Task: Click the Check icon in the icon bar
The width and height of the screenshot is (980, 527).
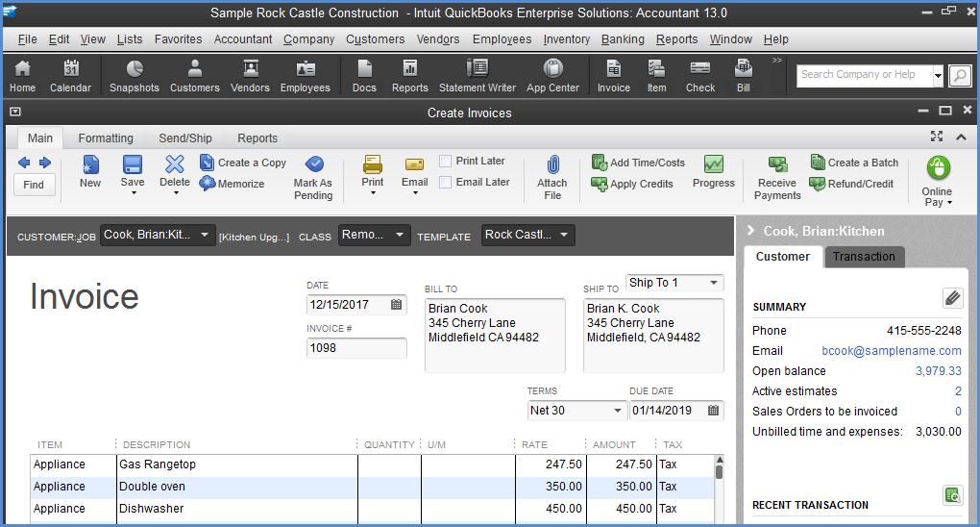Action: click(700, 76)
